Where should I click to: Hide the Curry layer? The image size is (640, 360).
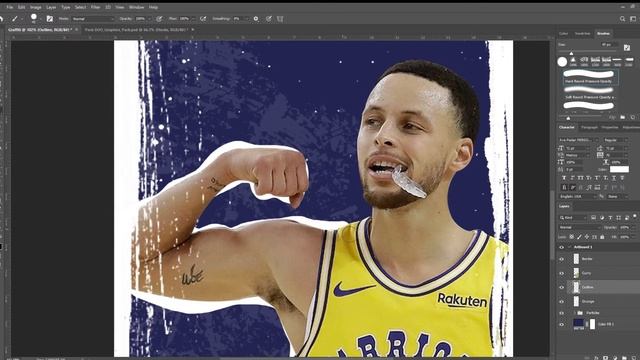coord(561,273)
